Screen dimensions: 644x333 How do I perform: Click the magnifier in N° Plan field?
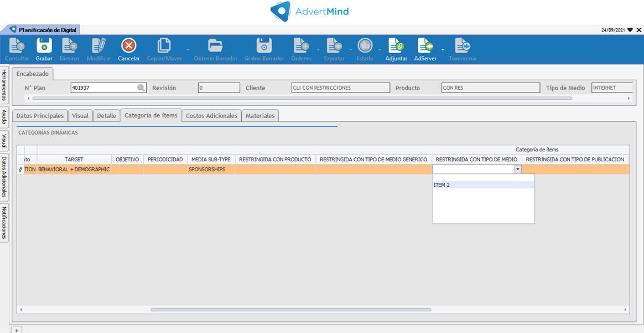coord(141,88)
